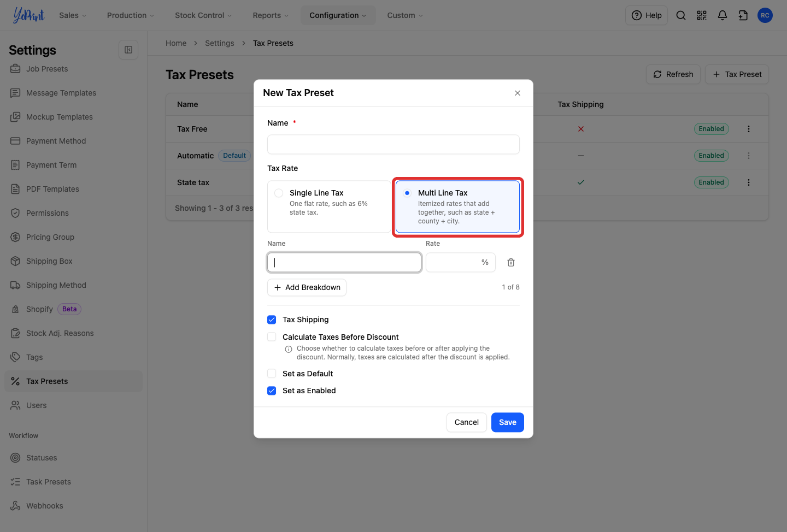
Task: Check the Set as Default box
Action: 272,374
